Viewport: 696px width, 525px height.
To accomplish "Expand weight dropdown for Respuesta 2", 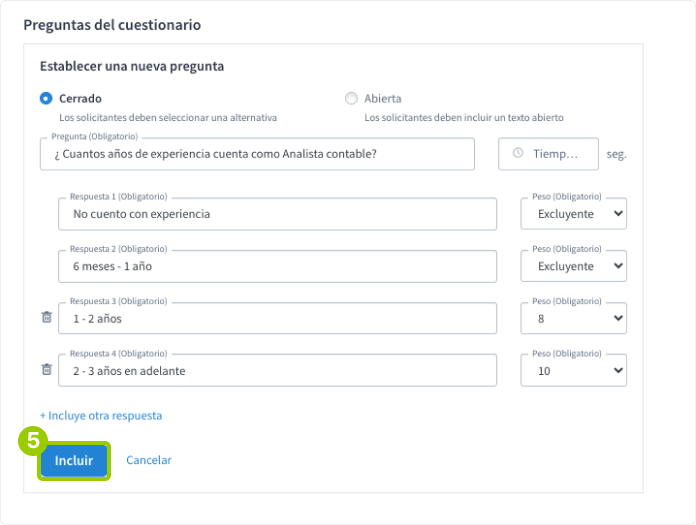I will [x=573, y=266].
